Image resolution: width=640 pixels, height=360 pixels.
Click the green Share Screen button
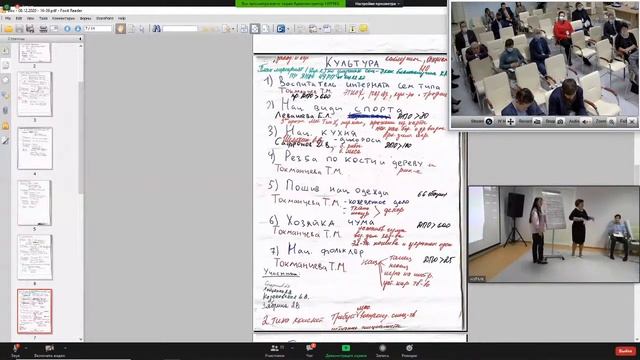(x=346, y=351)
